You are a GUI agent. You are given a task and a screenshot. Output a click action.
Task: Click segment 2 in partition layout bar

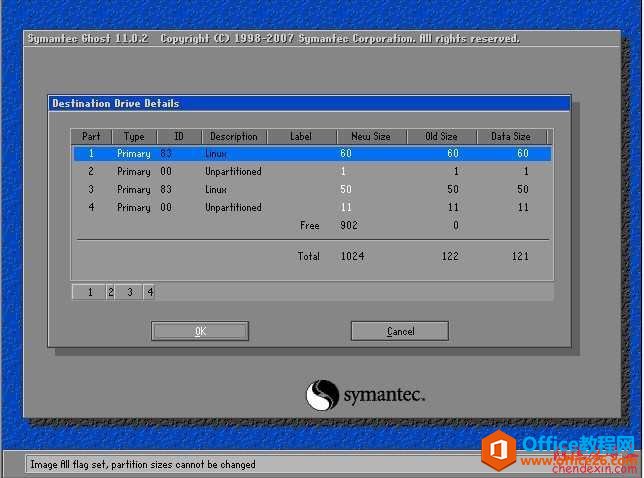pos(110,292)
